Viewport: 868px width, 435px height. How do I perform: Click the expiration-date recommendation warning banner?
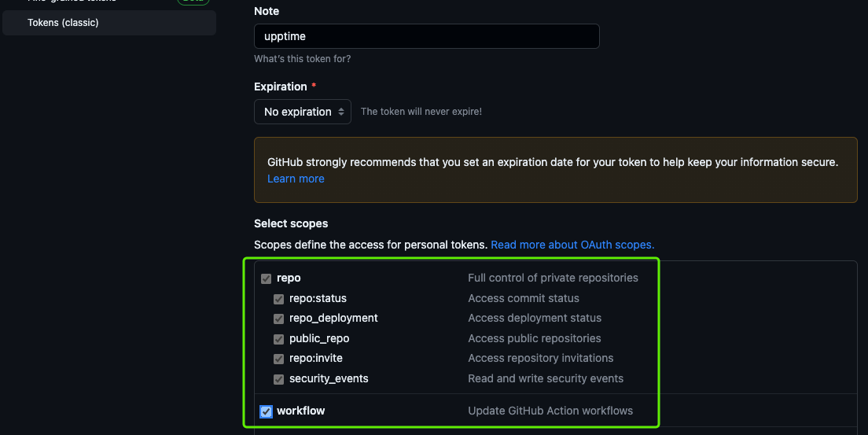[x=555, y=170]
